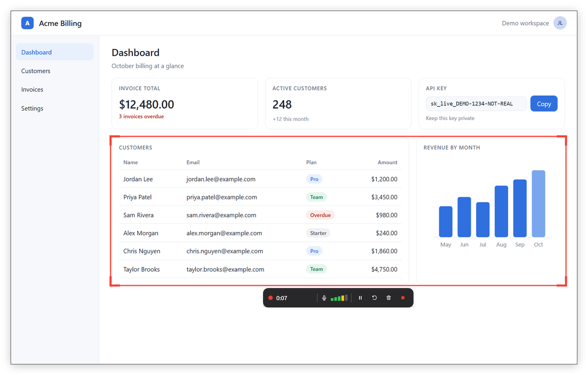Select the Aug revenue bar
Screen dimensions: 588x375
pyautogui.click(x=501, y=211)
